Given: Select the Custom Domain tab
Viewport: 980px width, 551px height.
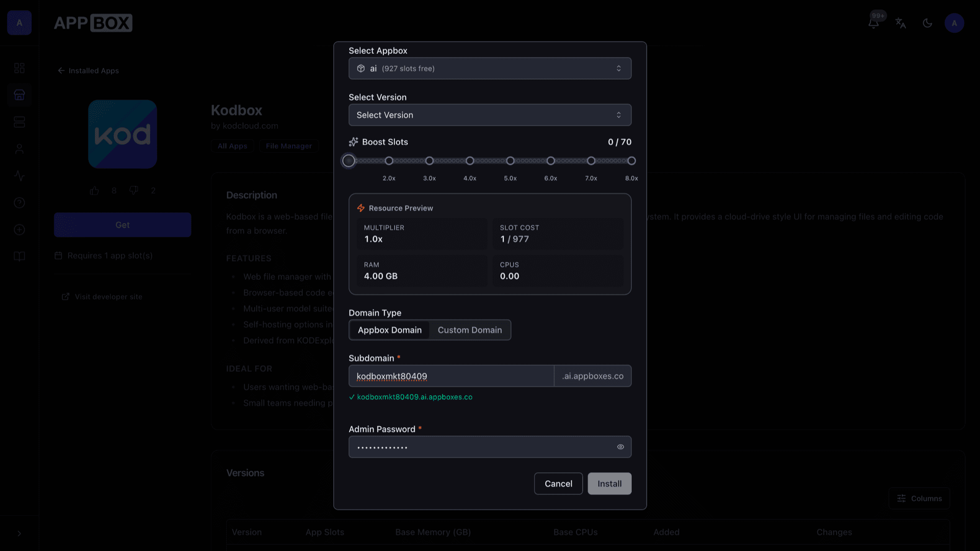Looking at the screenshot, I should (x=470, y=330).
